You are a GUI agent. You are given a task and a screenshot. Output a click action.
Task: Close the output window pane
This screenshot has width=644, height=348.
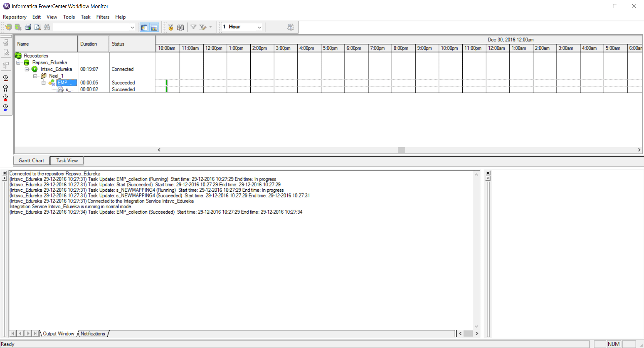click(4, 173)
